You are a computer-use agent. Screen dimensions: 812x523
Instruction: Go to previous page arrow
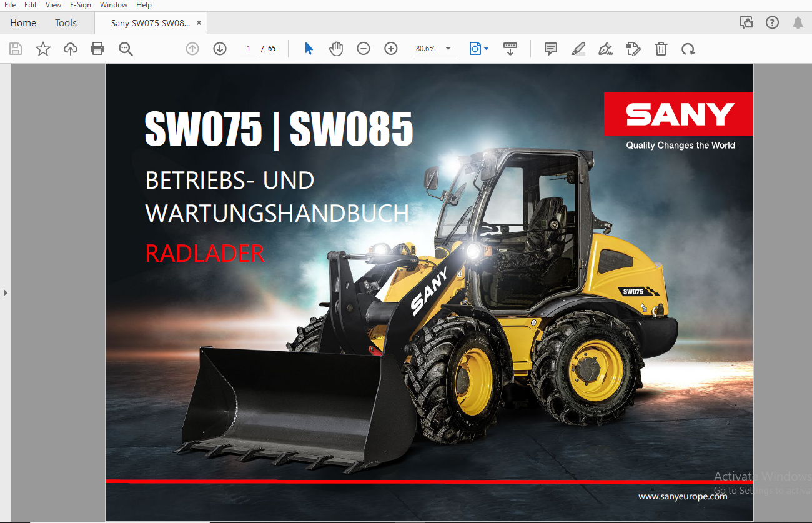192,49
